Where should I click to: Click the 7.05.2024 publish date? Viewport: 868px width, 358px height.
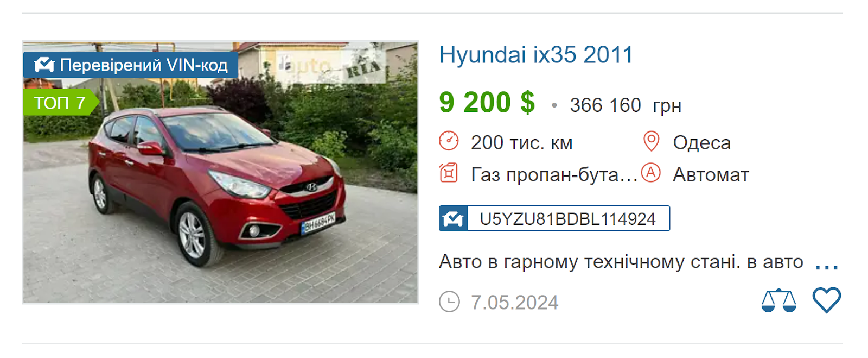tap(514, 303)
